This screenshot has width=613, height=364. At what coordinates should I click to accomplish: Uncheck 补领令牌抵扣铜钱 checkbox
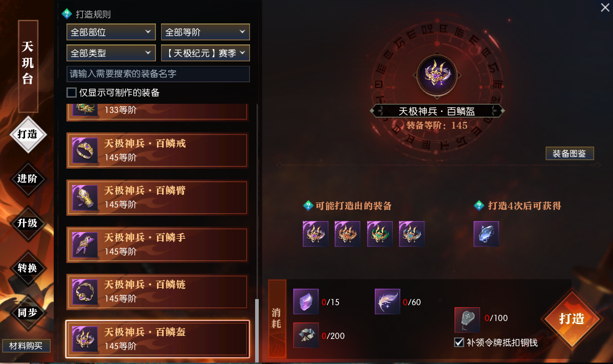(459, 343)
